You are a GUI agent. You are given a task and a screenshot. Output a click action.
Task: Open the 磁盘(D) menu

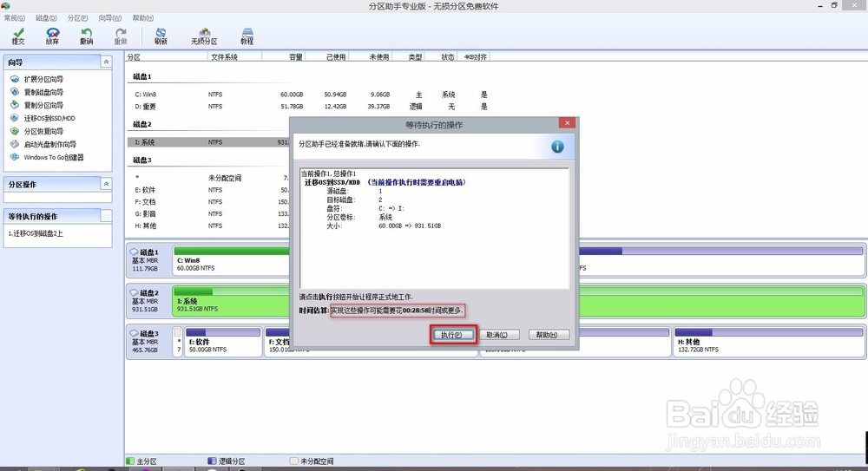point(46,18)
